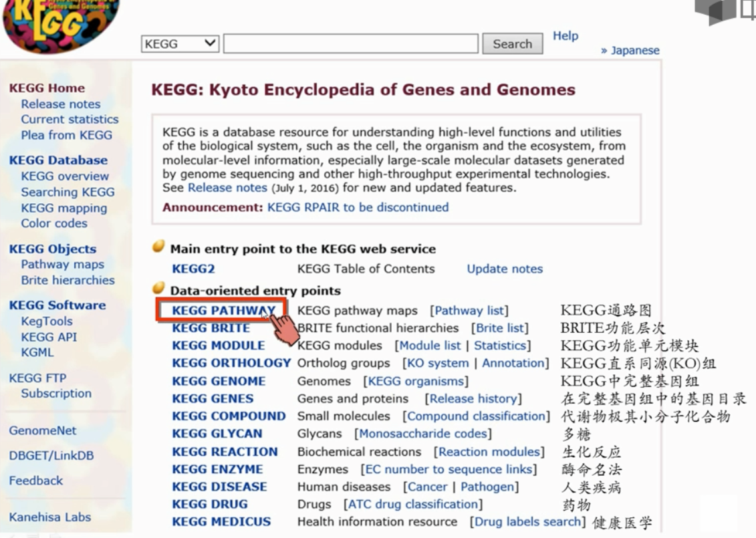Image resolution: width=756 pixels, height=538 pixels.
Task: Click the Search button
Action: pos(513,44)
